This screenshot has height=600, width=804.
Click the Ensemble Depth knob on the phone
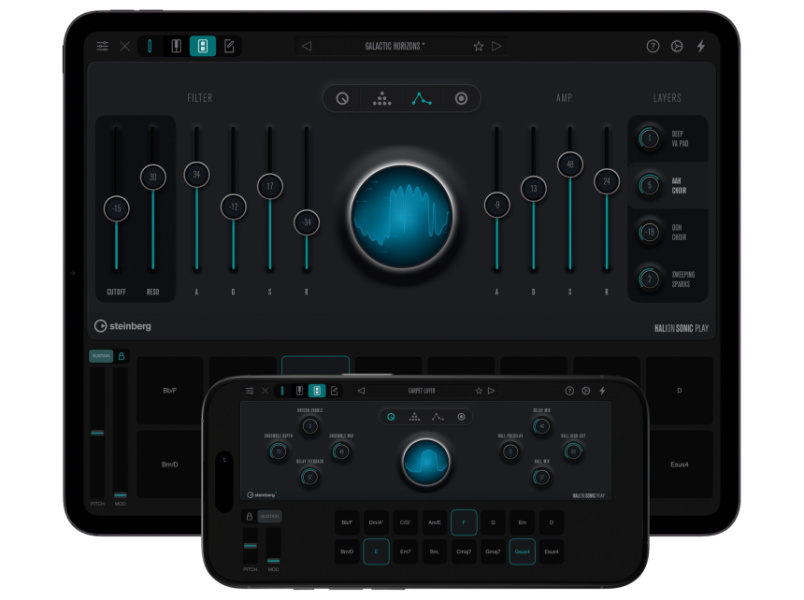click(278, 452)
